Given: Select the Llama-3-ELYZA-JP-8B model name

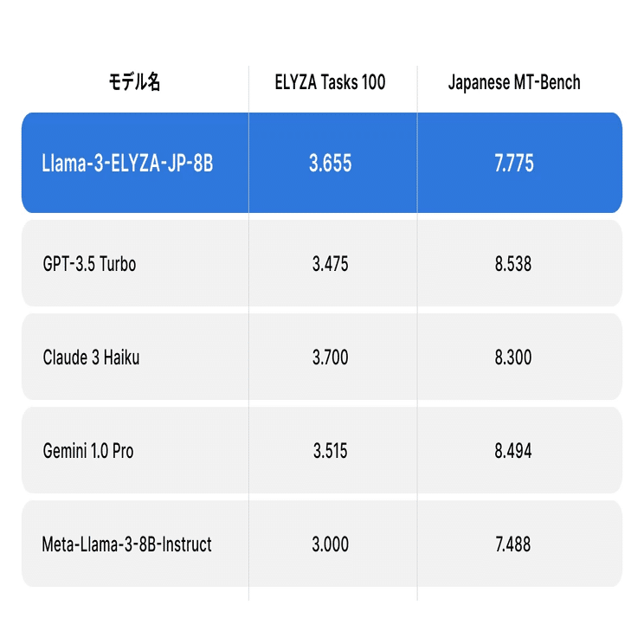Looking at the screenshot, I should 127,163.
